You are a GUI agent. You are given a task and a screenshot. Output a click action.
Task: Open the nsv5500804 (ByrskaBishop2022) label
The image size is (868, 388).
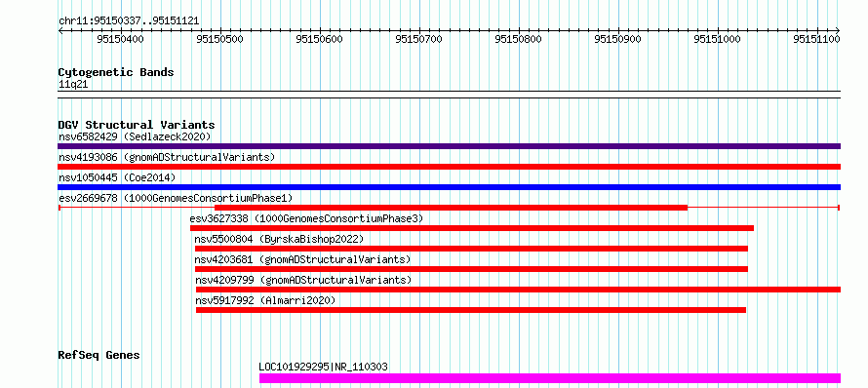pos(279,239)
